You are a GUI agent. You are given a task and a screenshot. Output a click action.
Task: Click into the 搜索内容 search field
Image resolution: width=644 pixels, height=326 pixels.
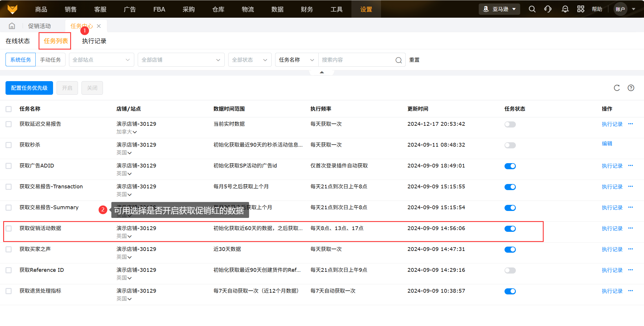click(x=357, y=60)
